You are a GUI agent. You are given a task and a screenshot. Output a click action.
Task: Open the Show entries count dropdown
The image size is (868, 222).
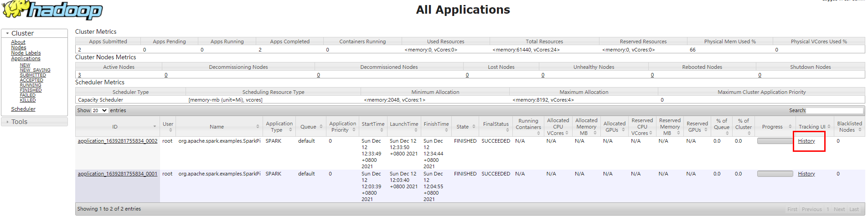(100, 110)
